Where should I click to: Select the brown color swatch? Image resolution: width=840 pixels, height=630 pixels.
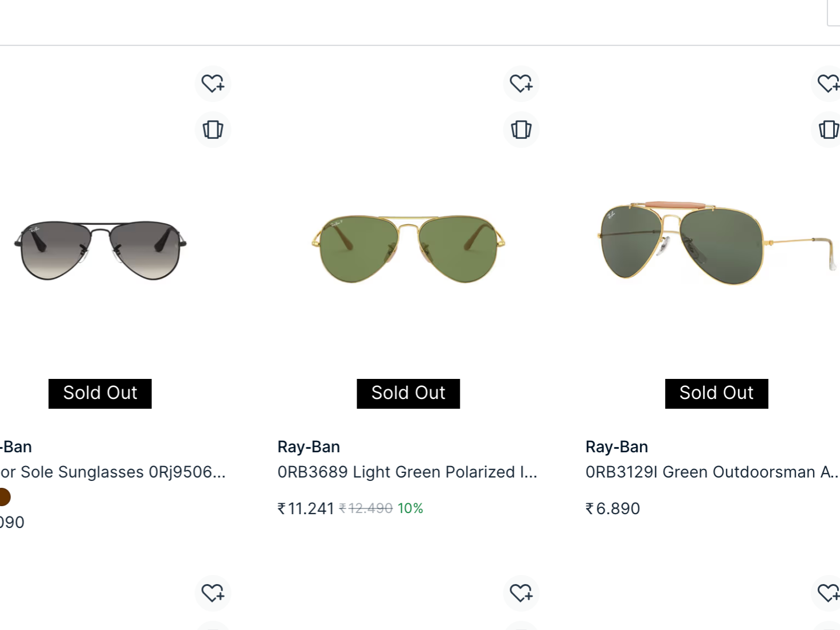(x=5, y=497)
